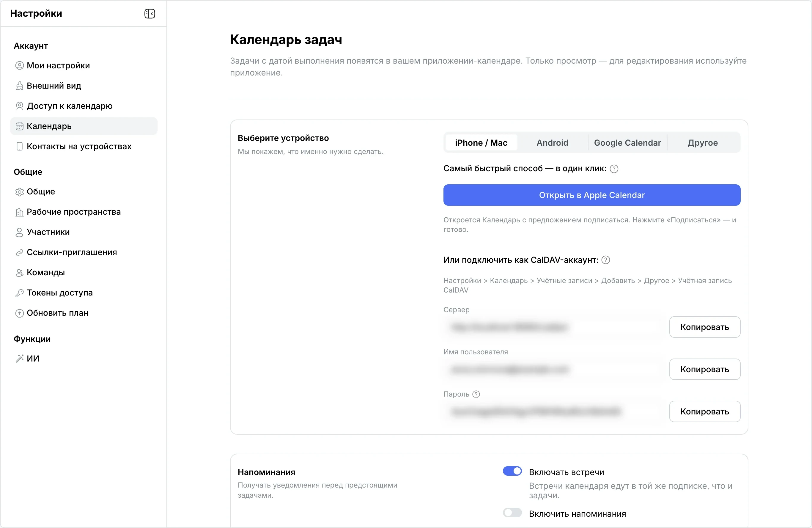
Task: Click the person icon beside Доступ к календарю
Action: pyautogui.click(x=19, y=106)
